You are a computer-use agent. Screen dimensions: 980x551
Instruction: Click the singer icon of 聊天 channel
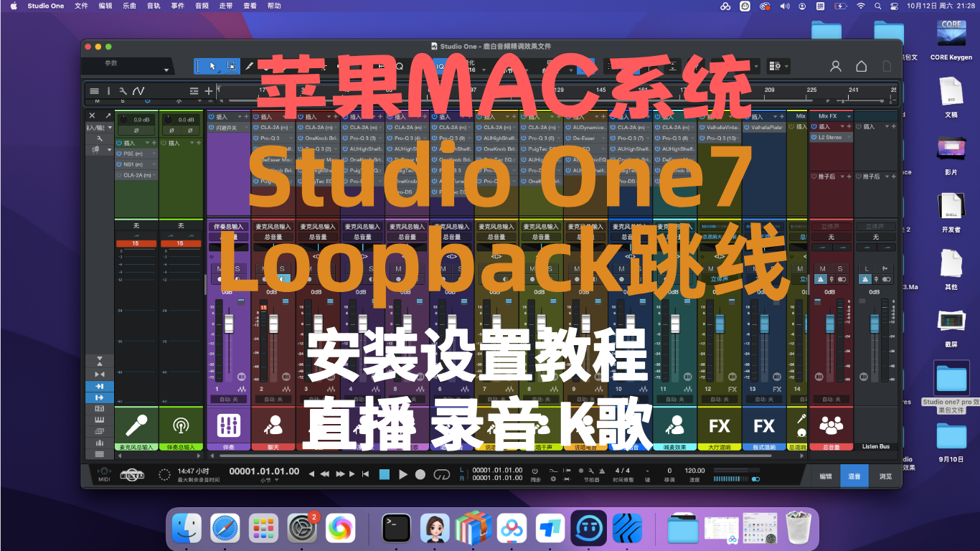tap(273, 425)
